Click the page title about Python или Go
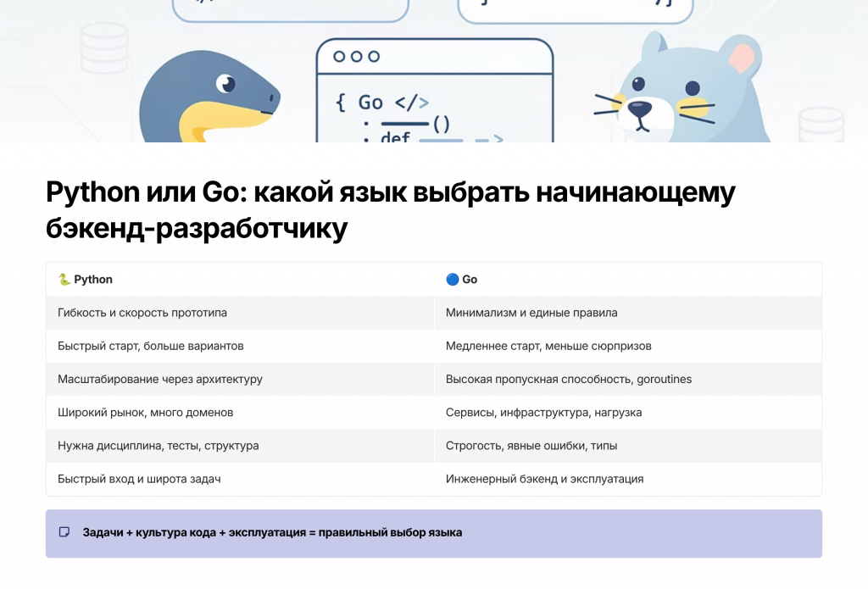This screenshot has height=589, width=868. click(x=390, y=210)
